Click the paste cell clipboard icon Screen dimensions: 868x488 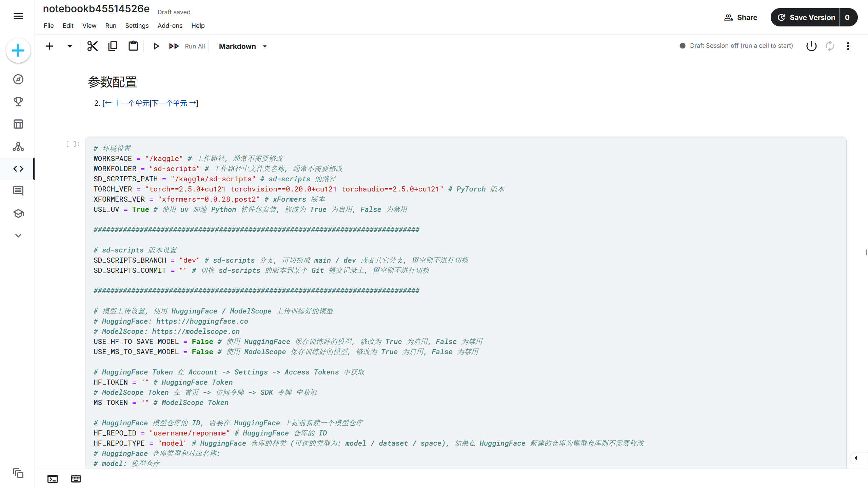[133, 46]
